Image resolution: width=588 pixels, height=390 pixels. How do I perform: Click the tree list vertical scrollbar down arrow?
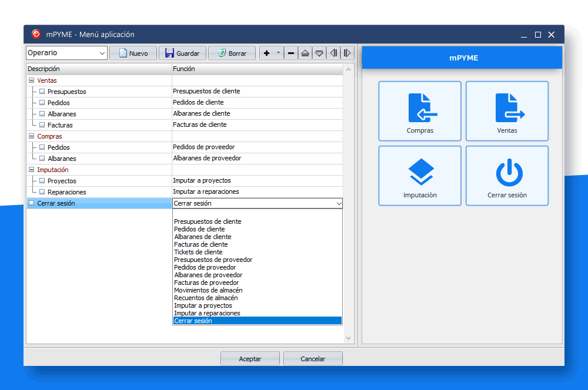coord(348,338)
